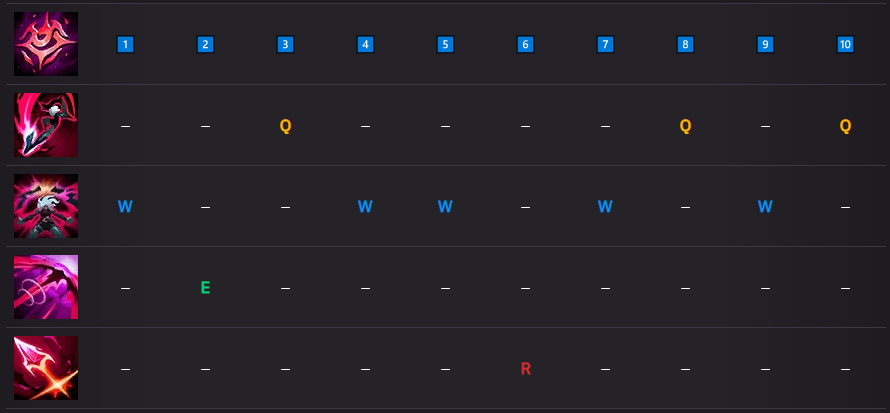Click the Q marker at level 10

(845, 126)
